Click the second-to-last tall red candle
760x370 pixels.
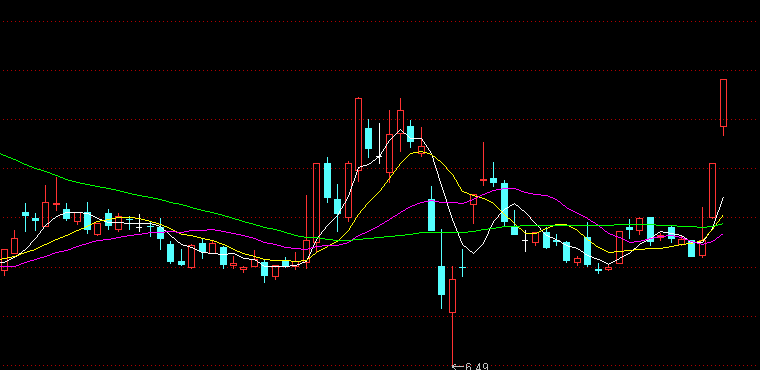tap(712, 191)
